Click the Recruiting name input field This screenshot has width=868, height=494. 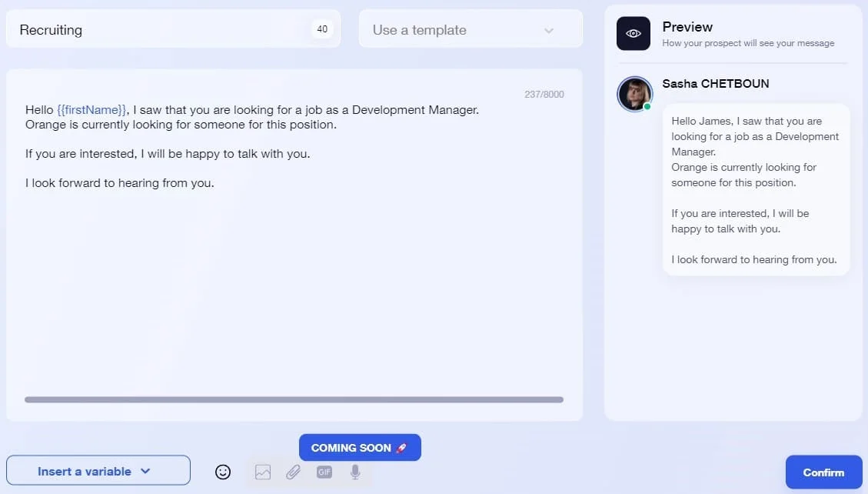(x=173, y=28)
